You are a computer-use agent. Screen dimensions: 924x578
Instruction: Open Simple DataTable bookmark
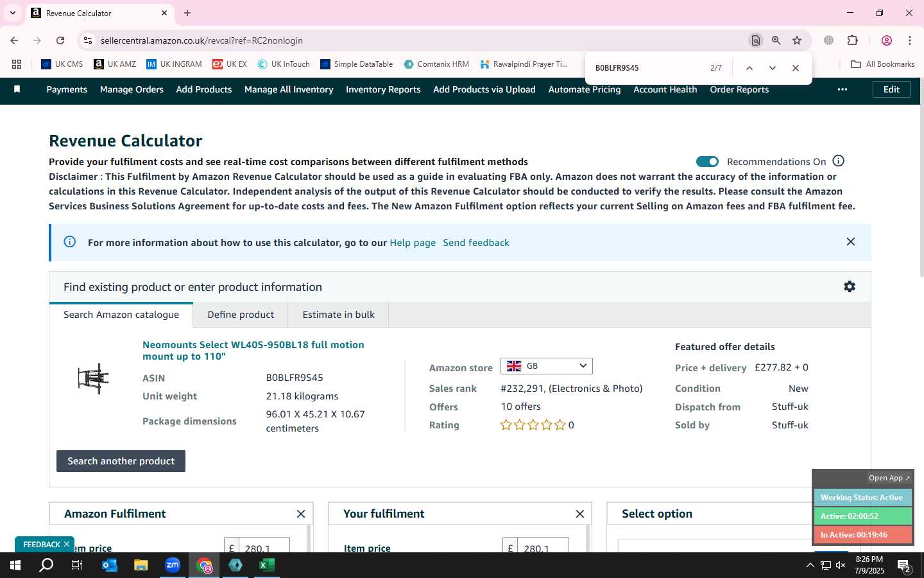click(x=357, y=64)
